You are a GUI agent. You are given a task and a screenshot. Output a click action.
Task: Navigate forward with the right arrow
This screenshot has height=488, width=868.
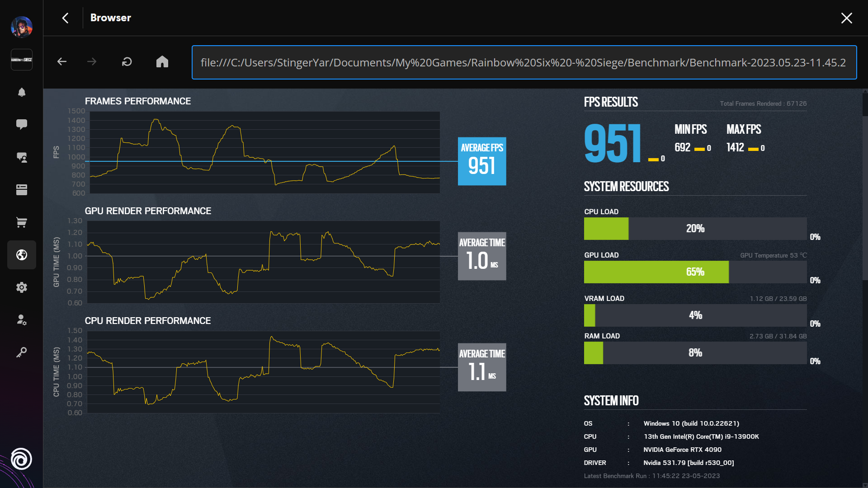(x=92, y=62)
